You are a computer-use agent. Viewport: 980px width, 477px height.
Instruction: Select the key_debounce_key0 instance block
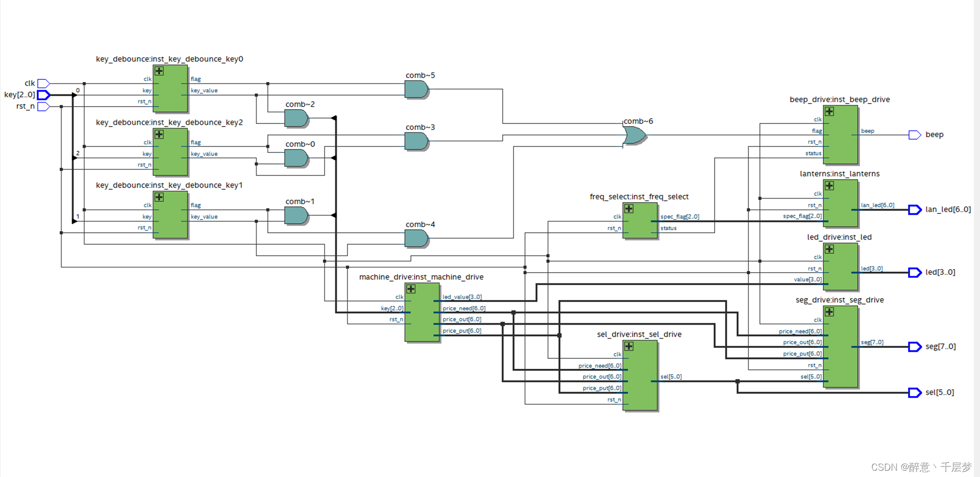click(170, 88)
